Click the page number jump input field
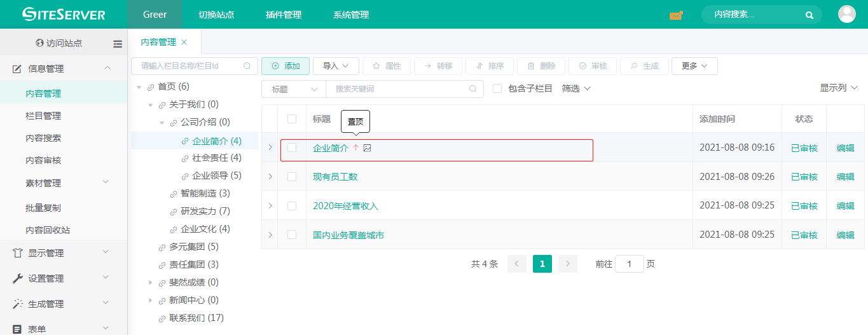868x335 pixels. [630, 264]
